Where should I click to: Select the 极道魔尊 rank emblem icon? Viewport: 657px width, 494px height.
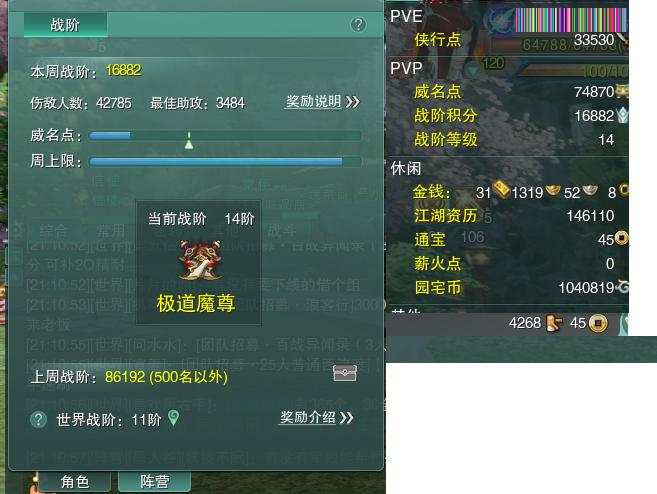tap(199, 260)
